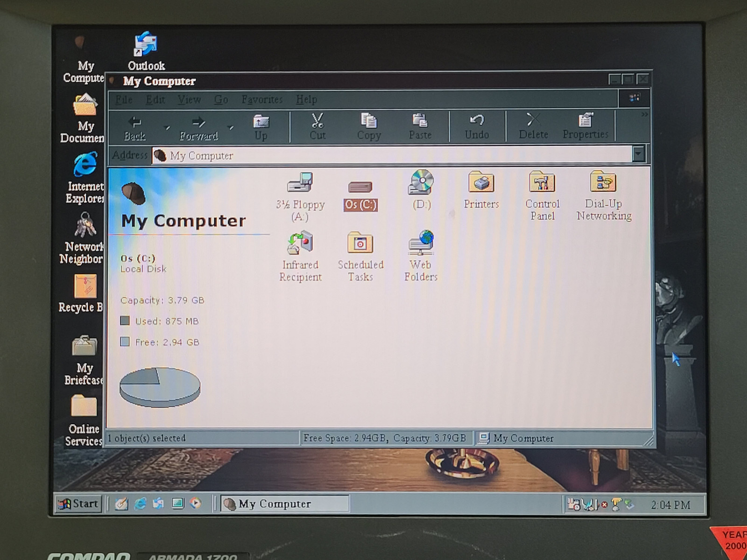Image resolution: width=747 pixels, height=560 pixels.
Task: Click the My Computer taskbar button
Action: point(285,504)
